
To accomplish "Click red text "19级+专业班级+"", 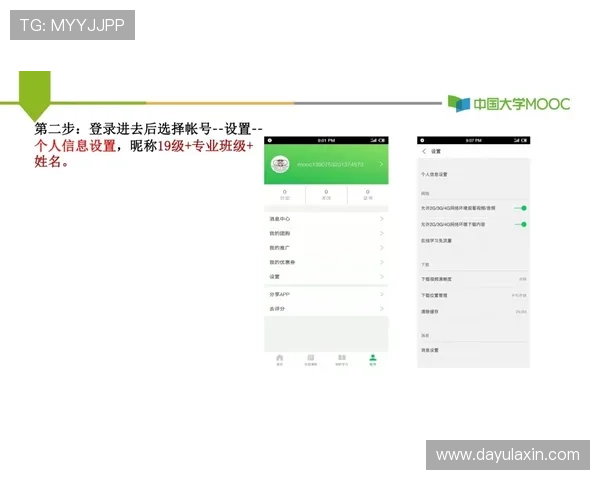I will pyautogui.click(x=205, y=146).
